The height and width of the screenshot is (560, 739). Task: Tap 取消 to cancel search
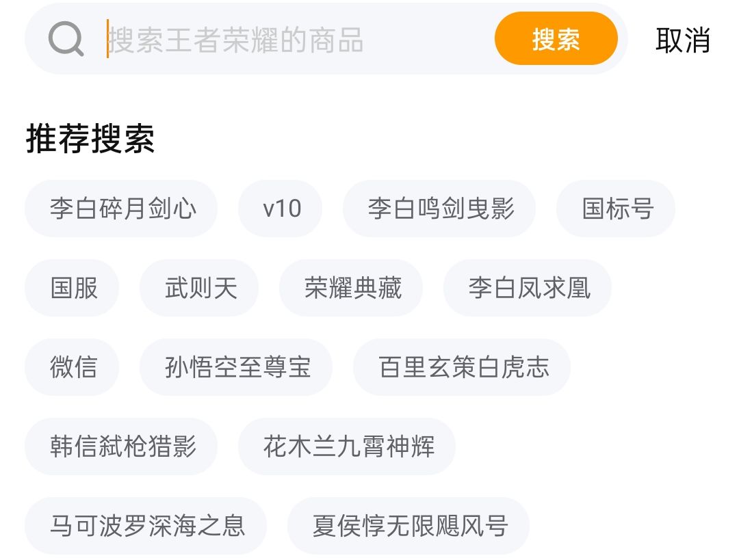pos(682,40)
